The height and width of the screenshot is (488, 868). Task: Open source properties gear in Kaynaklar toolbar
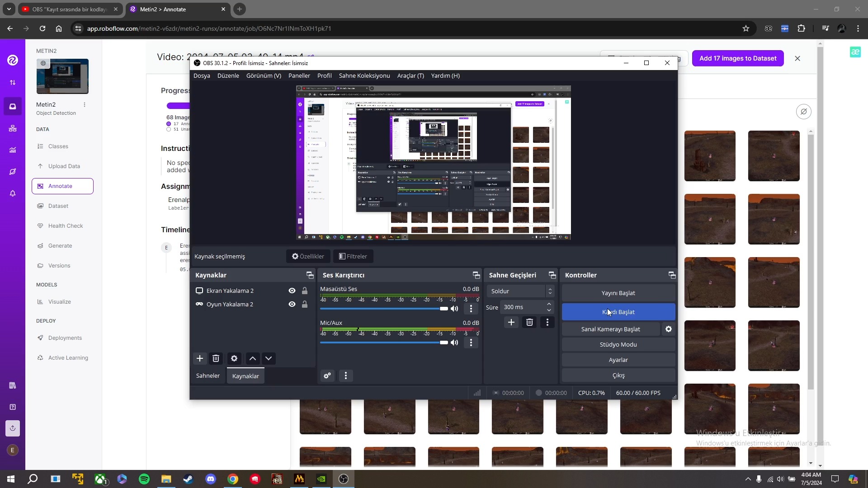[x=234, y=358]
